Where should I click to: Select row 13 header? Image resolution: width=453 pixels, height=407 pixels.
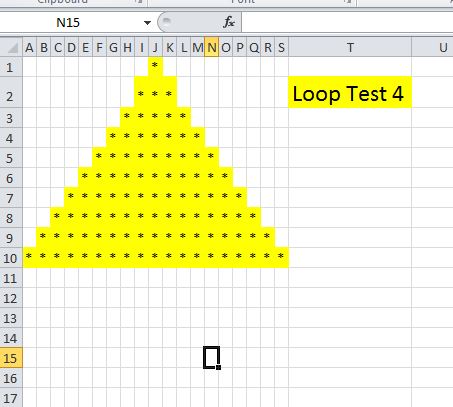[x=11, y=318]
